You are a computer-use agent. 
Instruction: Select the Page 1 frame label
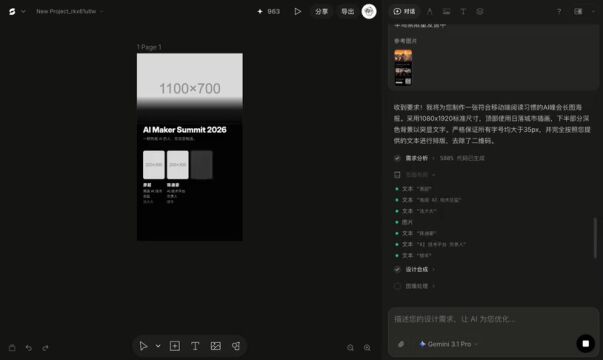point(149,47)
